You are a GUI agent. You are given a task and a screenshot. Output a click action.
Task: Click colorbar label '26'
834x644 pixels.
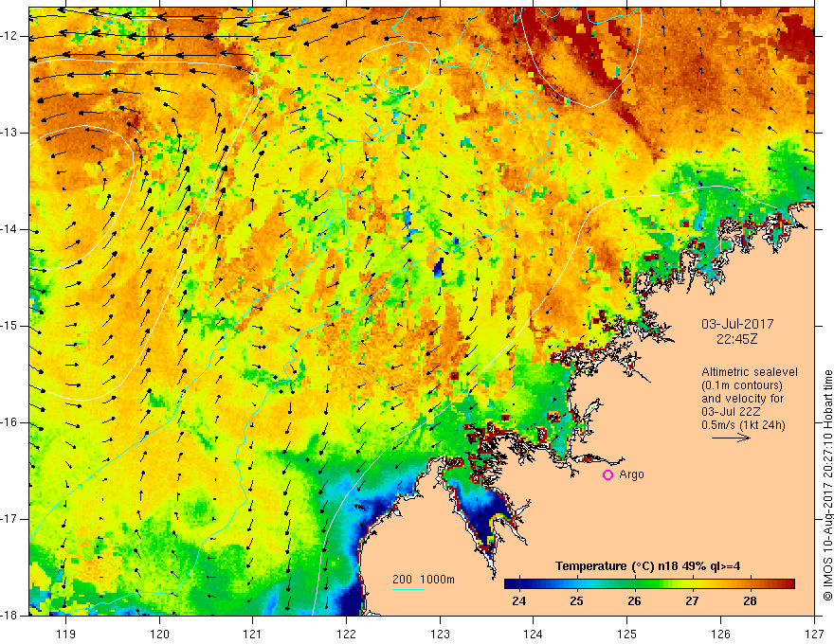634,601
